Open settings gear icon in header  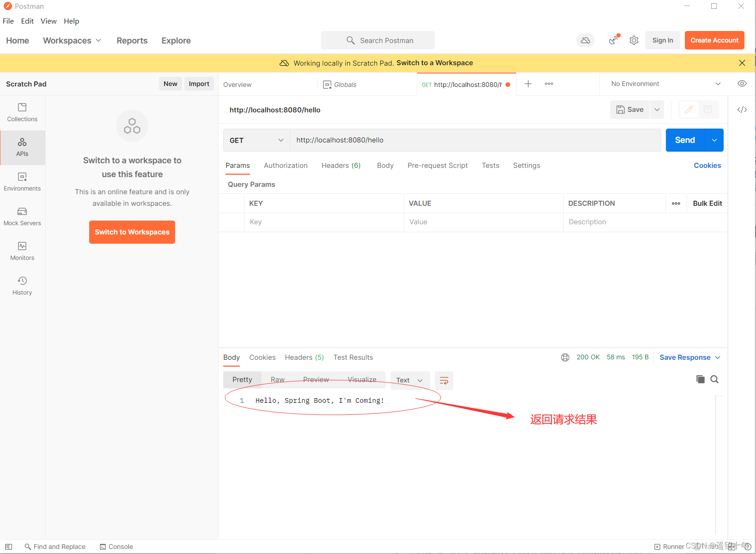click(634, 40)
